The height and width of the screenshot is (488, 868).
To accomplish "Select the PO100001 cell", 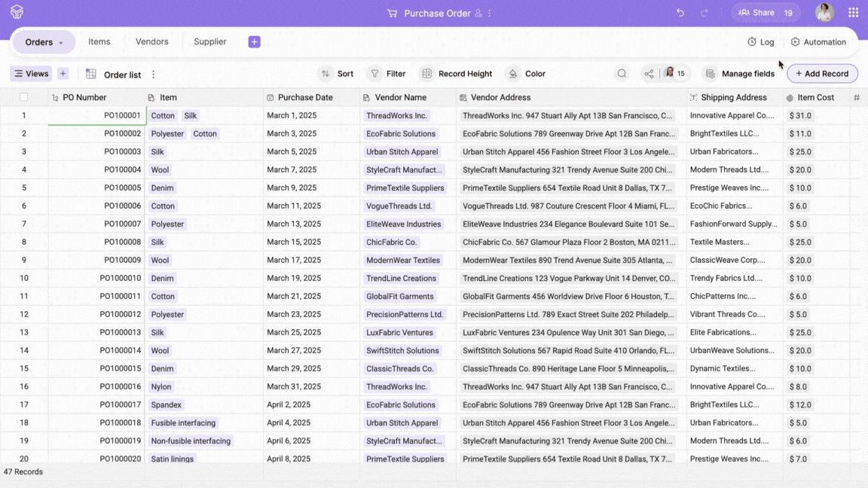I will pyautogui.click(x=97, y=116).
